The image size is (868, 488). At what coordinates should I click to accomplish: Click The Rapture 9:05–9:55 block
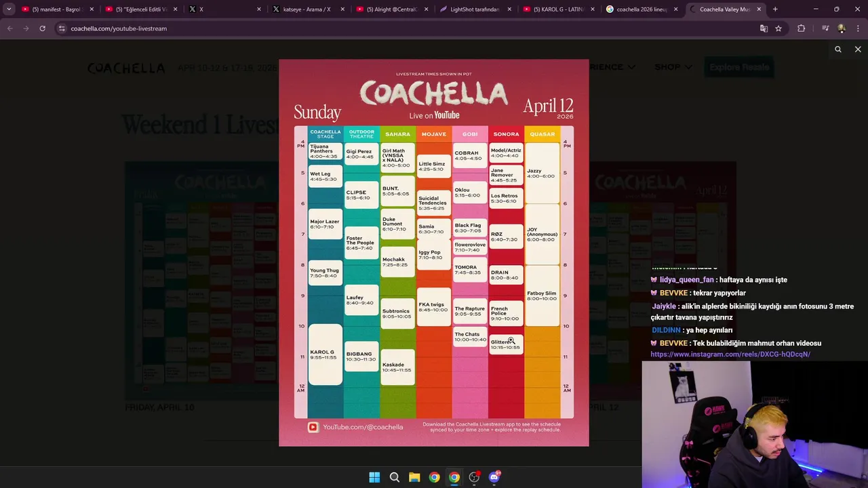470,311
